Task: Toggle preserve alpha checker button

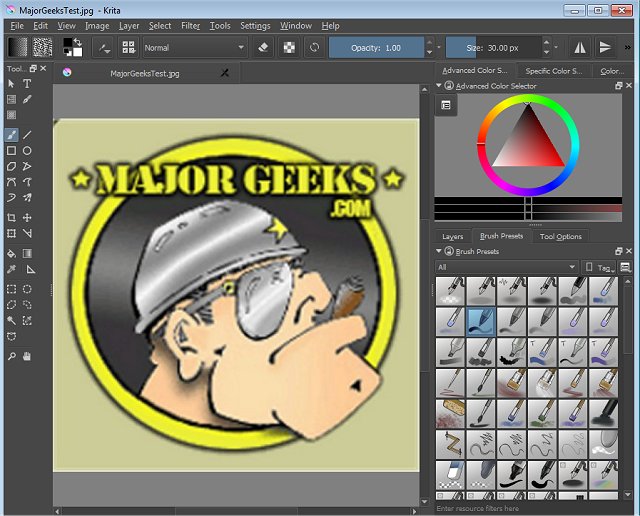Action: (x=289, y=47)
